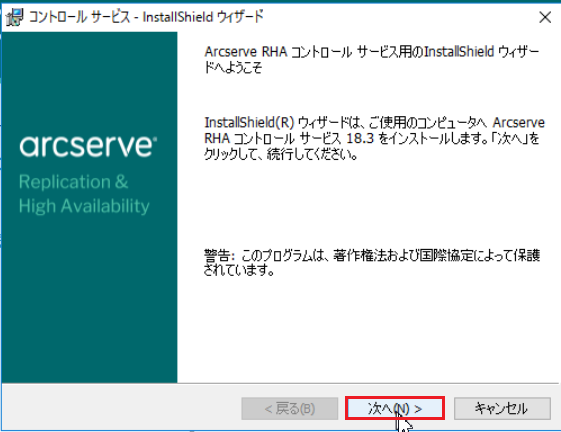The width and height of the screenshot is (561, 432).
Task: Click the "High Availability" tagline text
Action: [84, 207]
